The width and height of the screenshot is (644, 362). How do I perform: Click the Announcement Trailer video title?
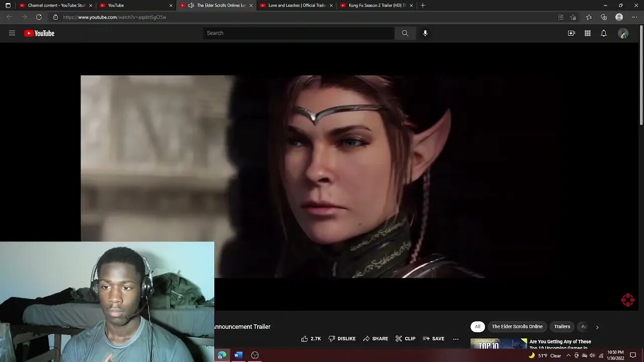point(243,327)
